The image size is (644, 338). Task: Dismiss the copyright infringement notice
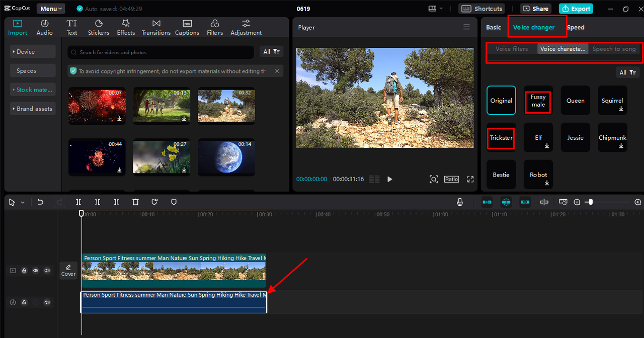(277, 71)
